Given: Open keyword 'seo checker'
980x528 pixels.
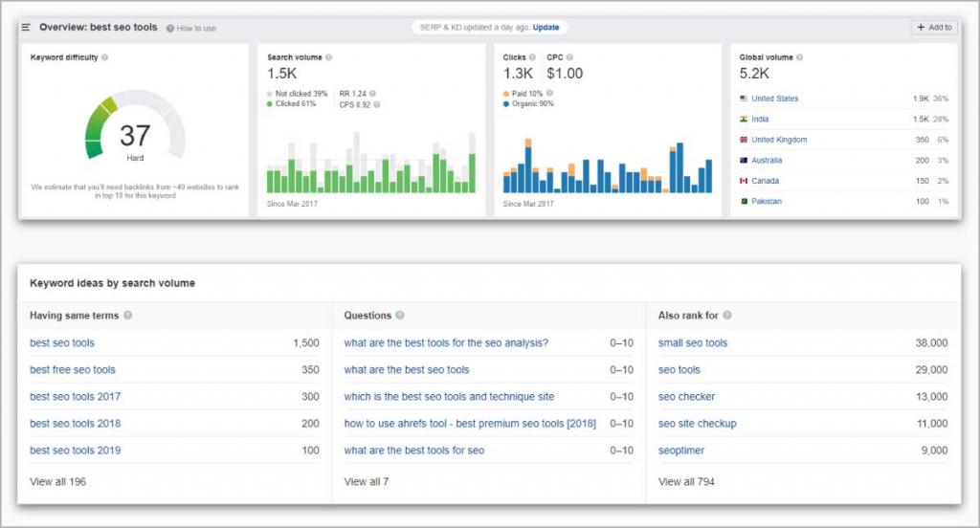Looking at the screenshot, I should click(x=686, y=397).
